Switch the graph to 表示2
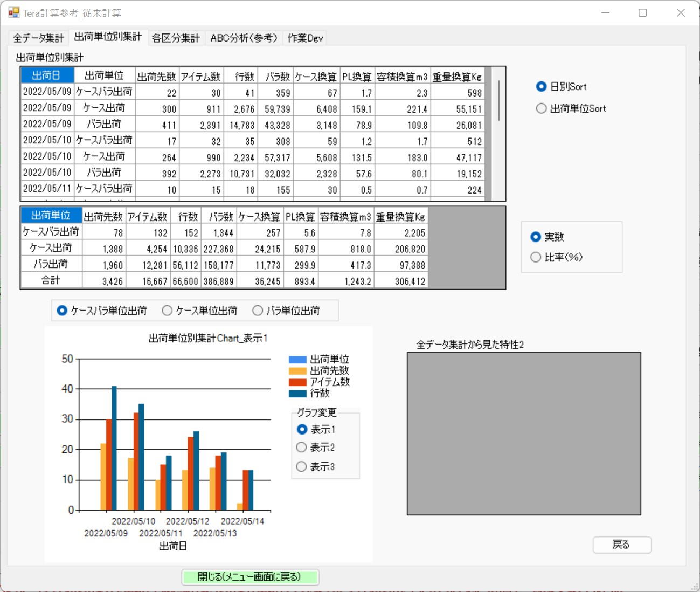Image resolution: width=700 pixels, height=592 pixels. pos(302,448)
